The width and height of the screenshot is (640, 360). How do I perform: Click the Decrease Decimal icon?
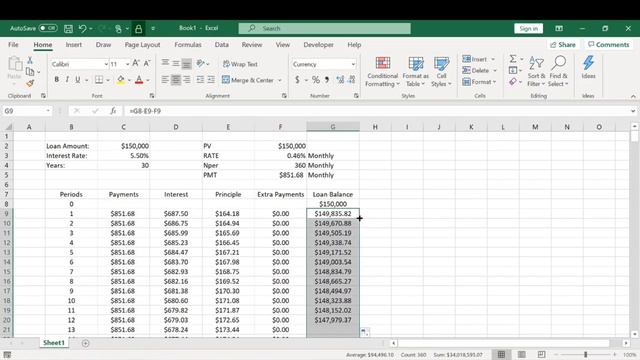(x=352, y=80)
